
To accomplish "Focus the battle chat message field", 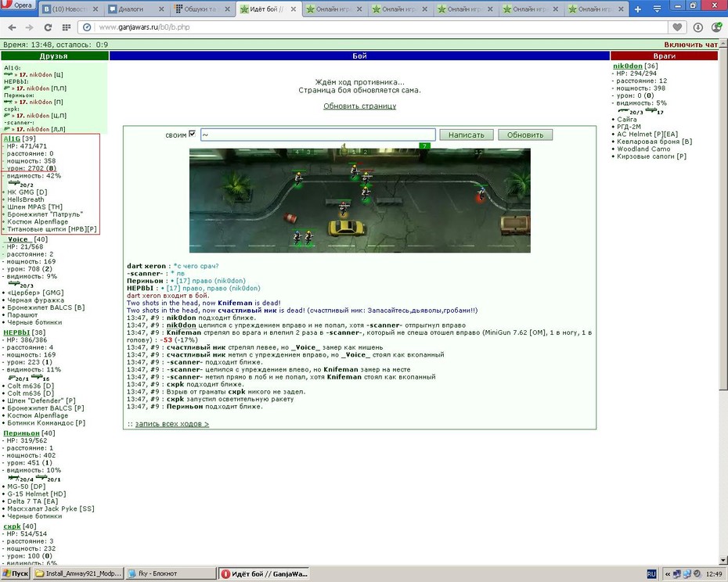I will pyautogui.click(x=318, y=135).
